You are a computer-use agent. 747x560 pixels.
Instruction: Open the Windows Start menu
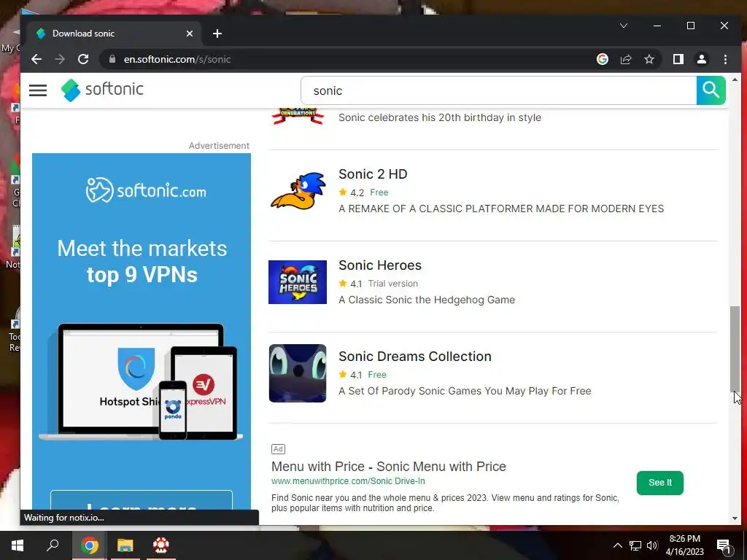pyautogui.click(x=18, y=545)
